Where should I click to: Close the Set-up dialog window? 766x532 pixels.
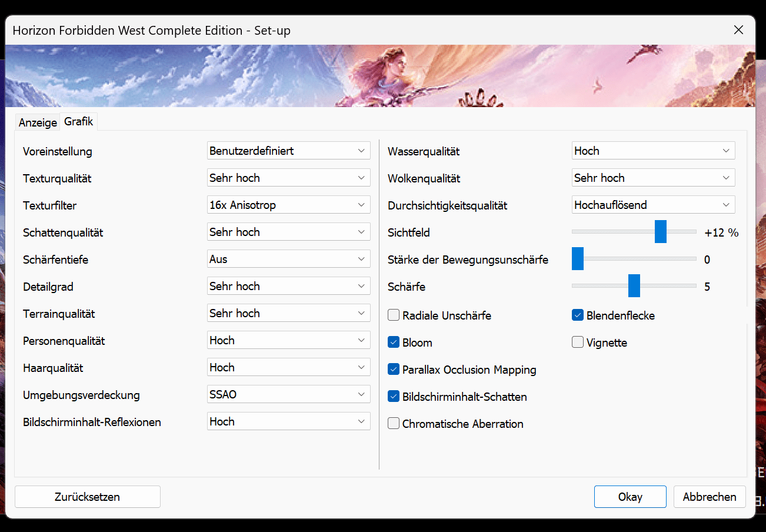(738, 30)
